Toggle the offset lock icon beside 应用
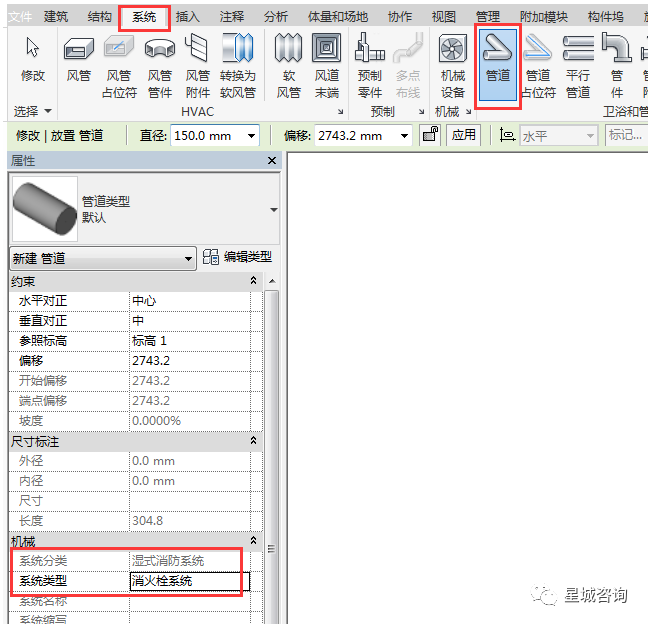653x624 pixels. coord(430,135)
